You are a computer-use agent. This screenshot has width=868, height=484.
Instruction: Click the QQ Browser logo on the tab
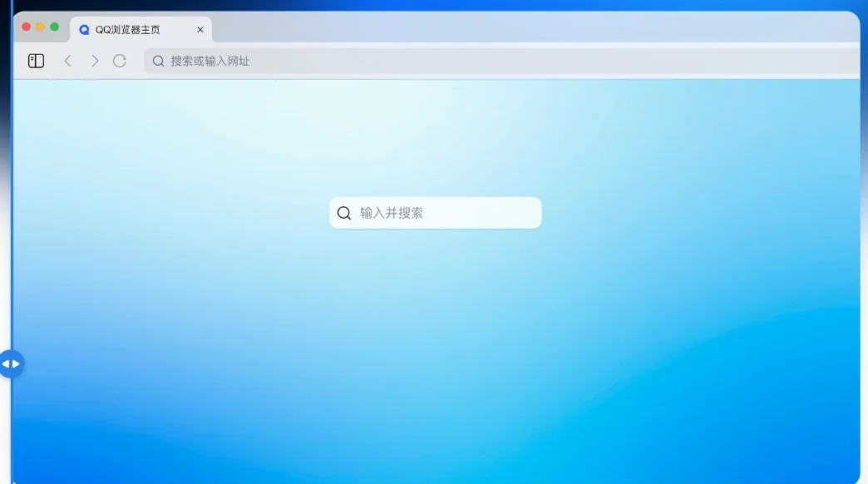pos(83,29)
